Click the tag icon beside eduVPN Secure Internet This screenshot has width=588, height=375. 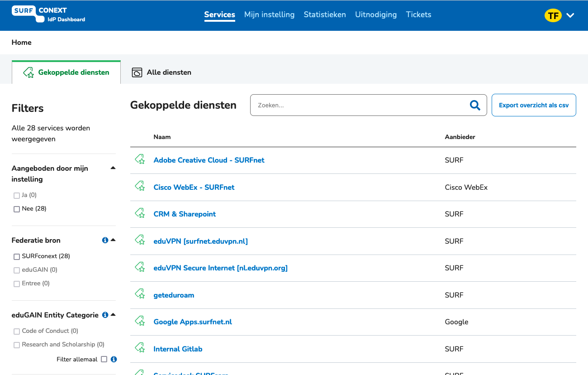140,267
